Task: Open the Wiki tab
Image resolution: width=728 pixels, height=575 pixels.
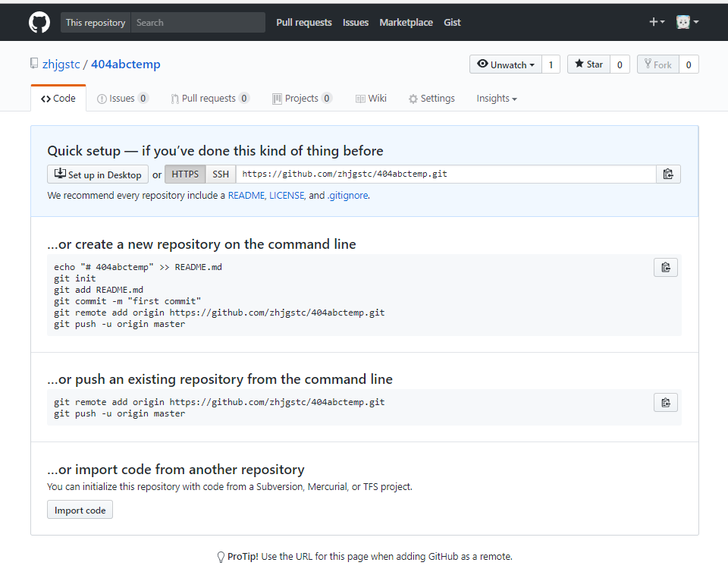Action: pos(371,99)
